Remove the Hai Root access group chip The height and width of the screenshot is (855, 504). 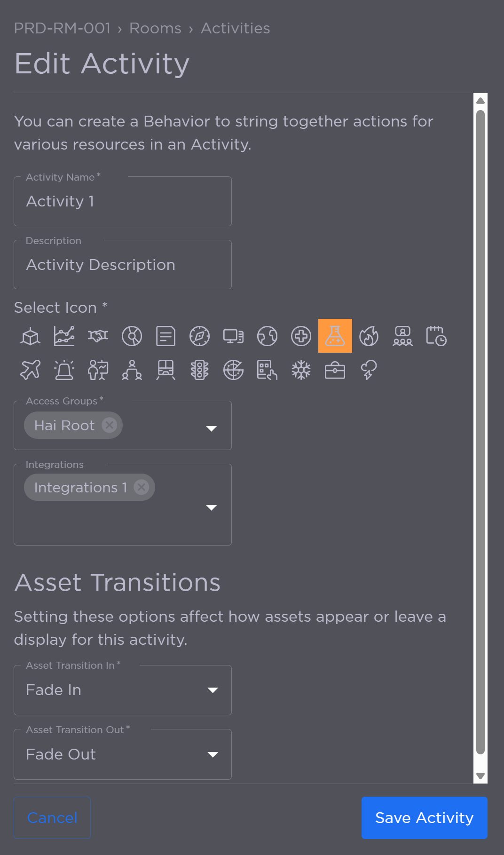(109, 425)
